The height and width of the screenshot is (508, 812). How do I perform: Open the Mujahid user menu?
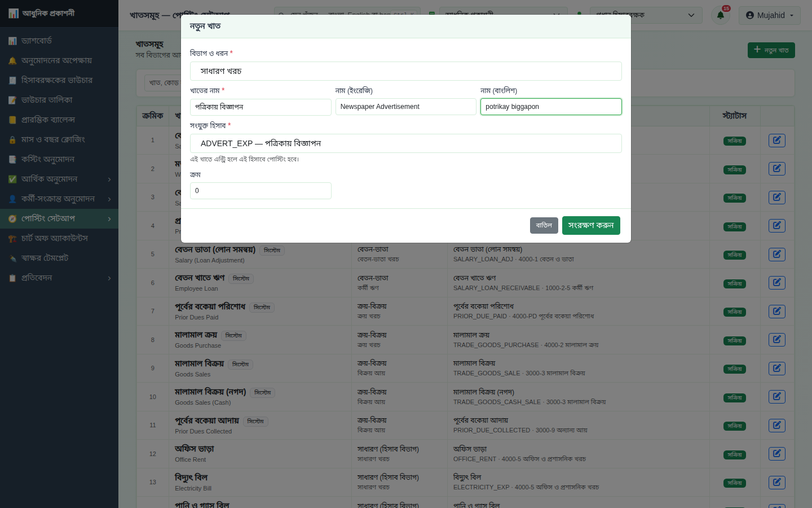click(x=770, y=15)
